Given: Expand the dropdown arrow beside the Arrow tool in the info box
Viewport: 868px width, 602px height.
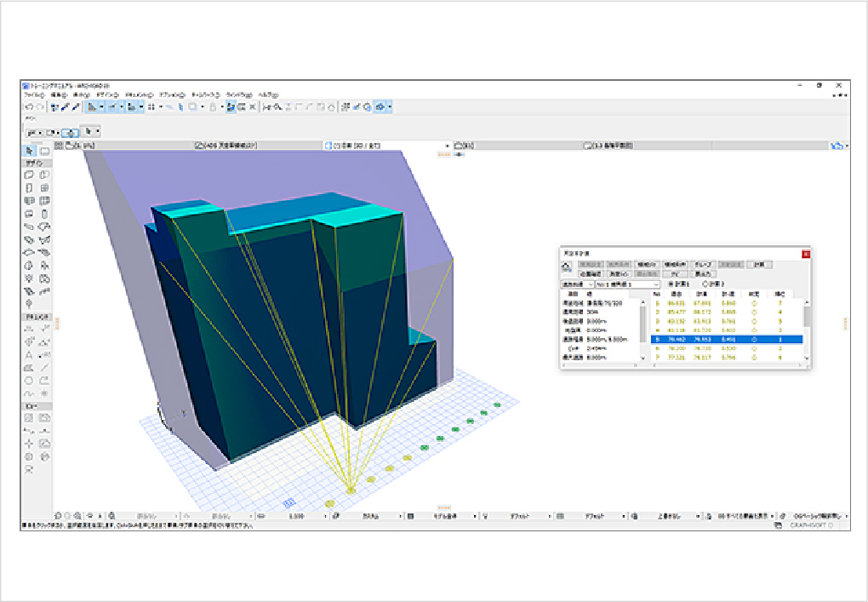Looking at the screenshot, I should pyautogui.click(x=98, y=131).
